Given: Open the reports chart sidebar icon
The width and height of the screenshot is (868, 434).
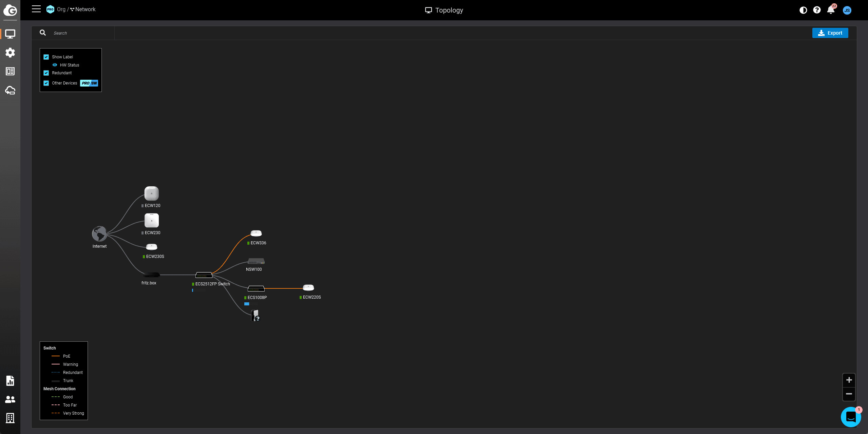Looking at the screenshot, I should click(x=10, y=381).
